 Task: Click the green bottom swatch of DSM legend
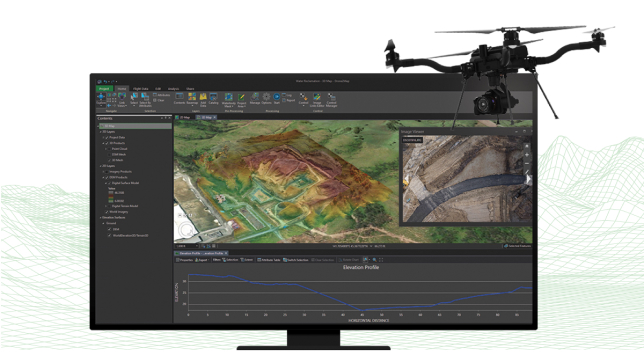111,201
